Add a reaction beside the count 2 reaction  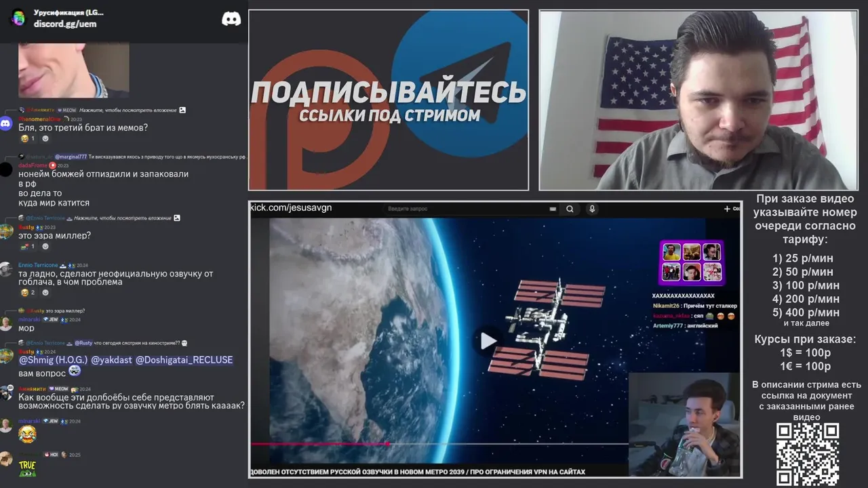45,292
